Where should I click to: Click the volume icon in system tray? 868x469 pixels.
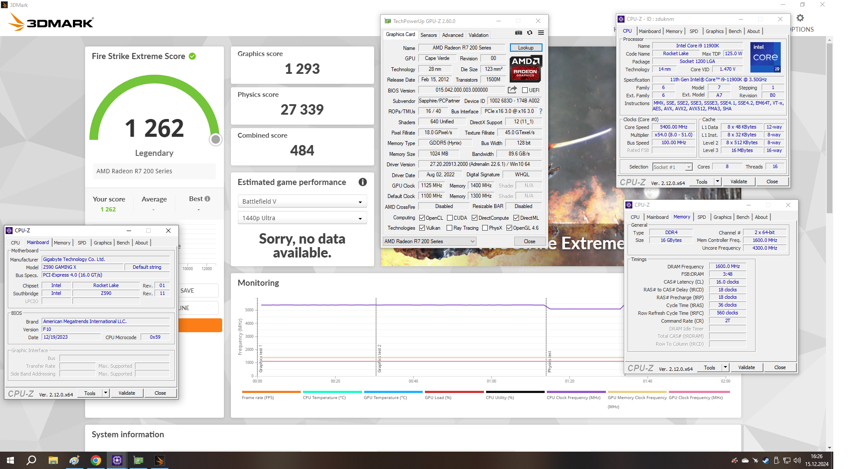(797, 460)
